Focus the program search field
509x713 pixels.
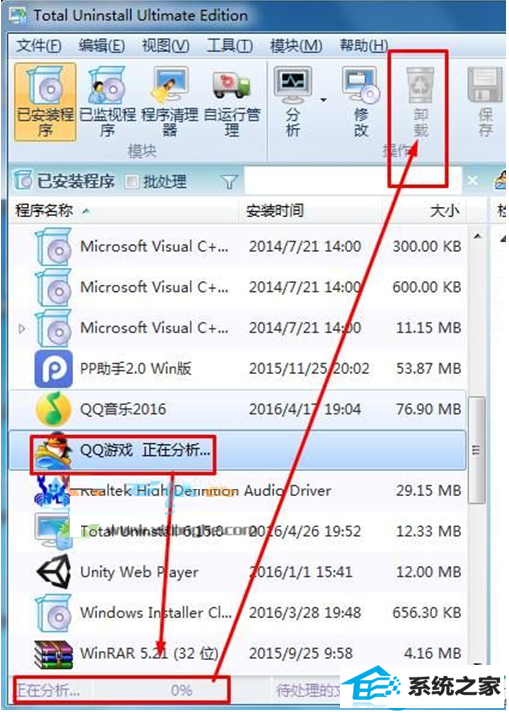353,181
